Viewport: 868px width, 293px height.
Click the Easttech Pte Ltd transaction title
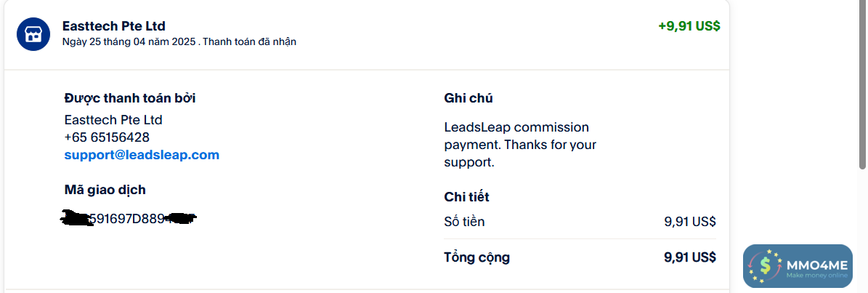114,27
